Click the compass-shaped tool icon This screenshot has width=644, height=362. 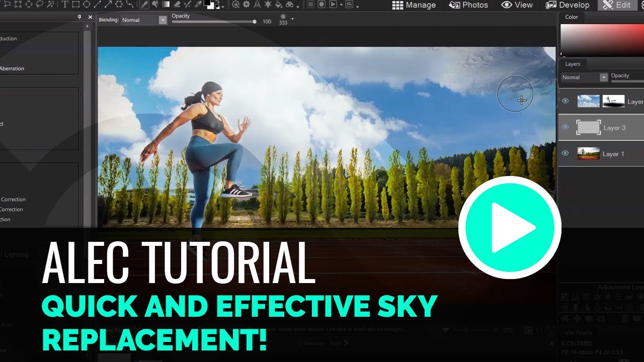tap(257, 5)
